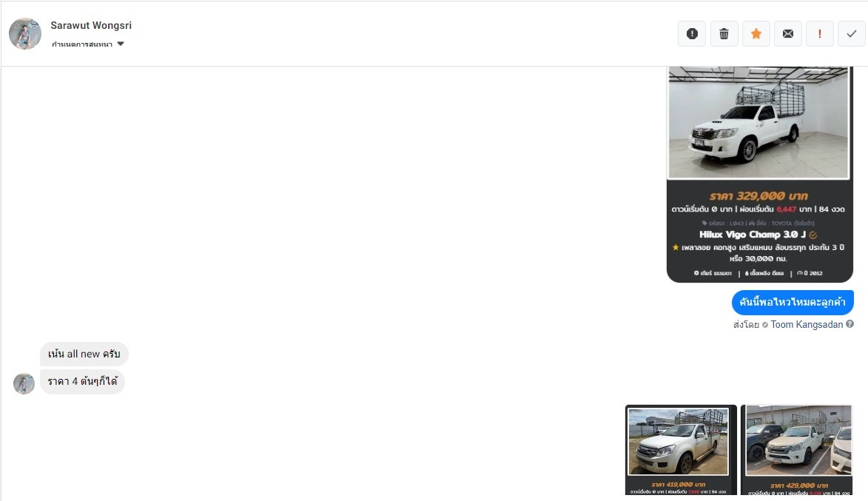The image size is (868, 501).
Task: Select message bubble about price 4
Action: tap(82, 381)
